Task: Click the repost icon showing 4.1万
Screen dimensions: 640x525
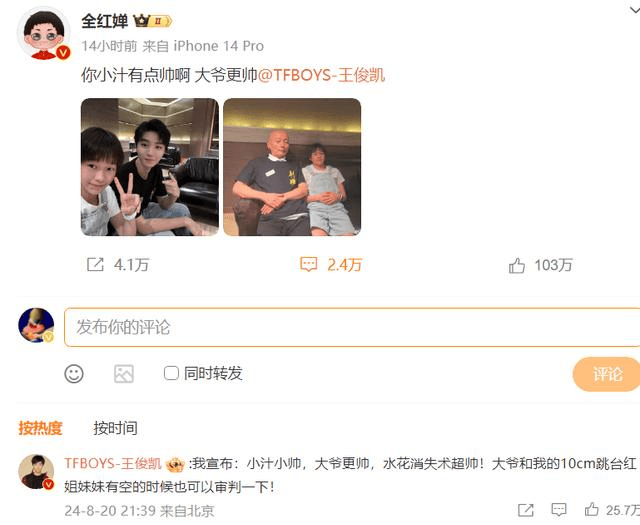Action: (x=96, y=265)
